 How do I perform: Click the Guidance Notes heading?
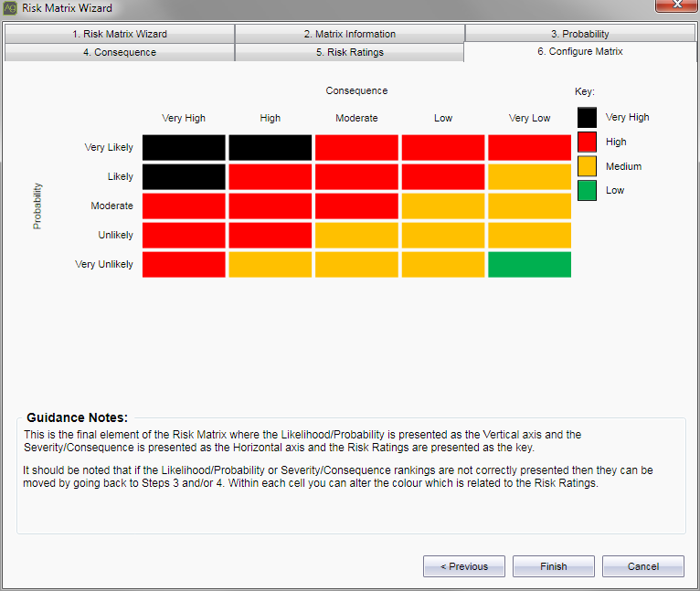click(x=78, y=417)
